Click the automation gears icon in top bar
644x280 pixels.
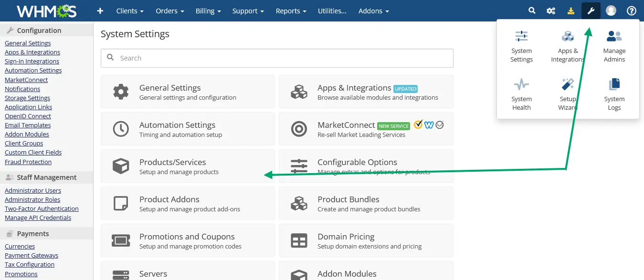551,10
